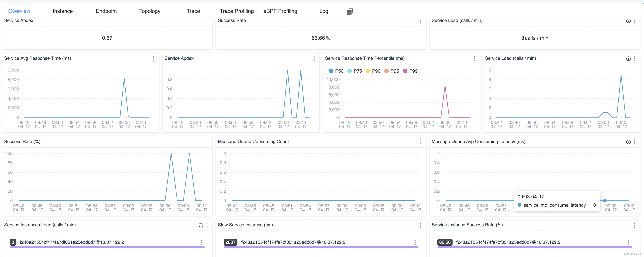Screen dimensions: 644x257
Task: Open Message Queue Consuming Count options menu
Action: (x=421, y=142)
